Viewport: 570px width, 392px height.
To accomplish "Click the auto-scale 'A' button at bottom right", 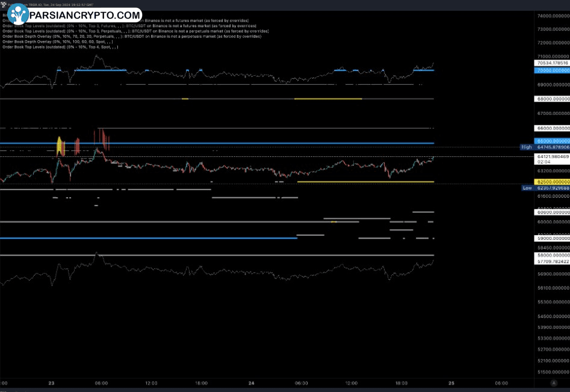I will pyautogui.click(x=553, y=382).
